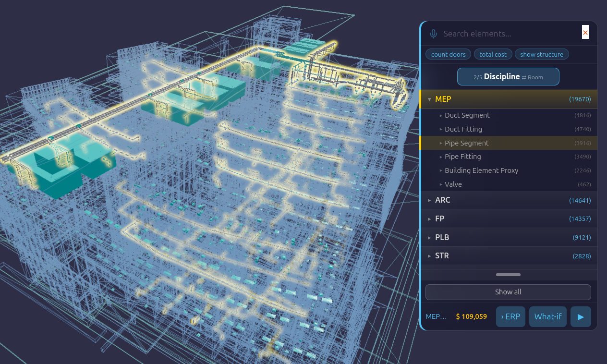The image size is (607, 364).
Task: Click the microphone voice search icon
Action: (x=433, y=34)
